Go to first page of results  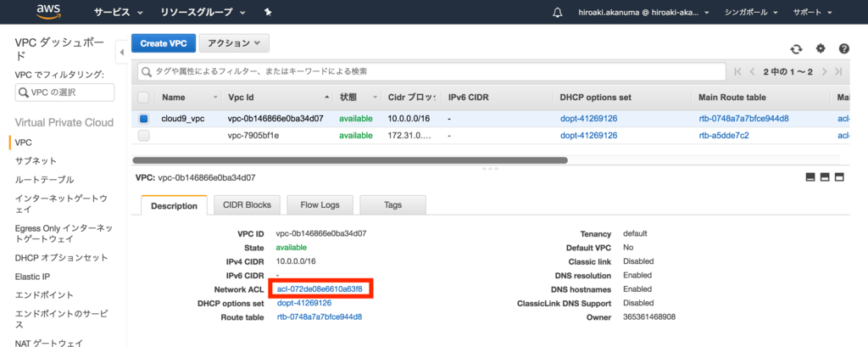click(x=737, y=71)
